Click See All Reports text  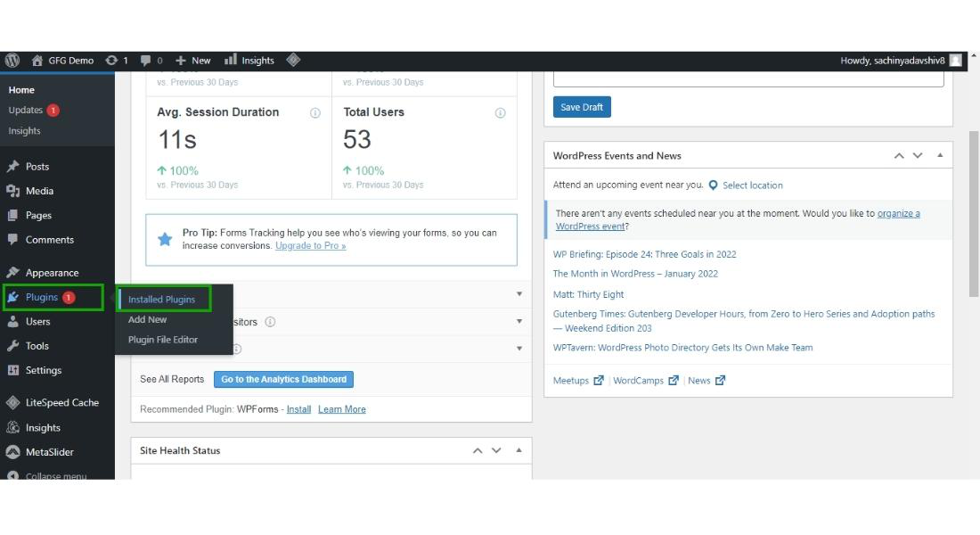pyautogui.click(x=172, y=379)
